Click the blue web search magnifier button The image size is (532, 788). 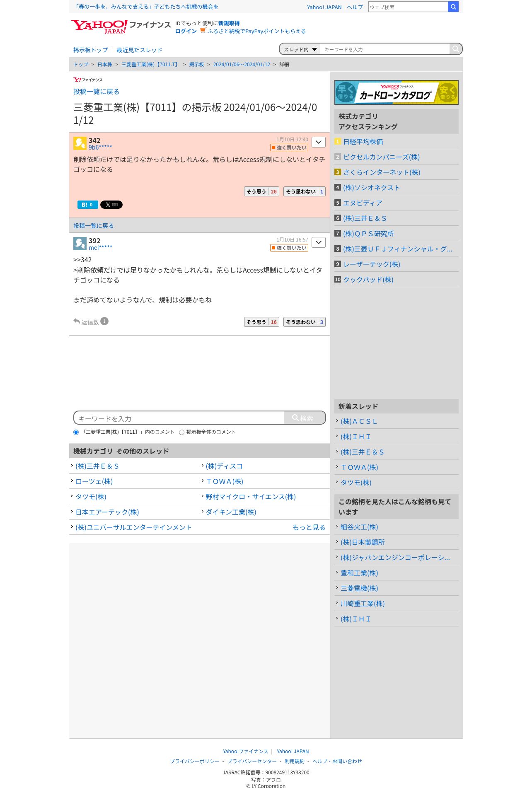(453, 7)
